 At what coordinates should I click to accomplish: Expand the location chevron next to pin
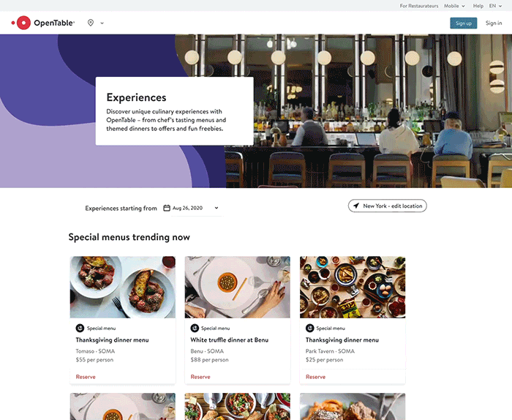[102, 23]
